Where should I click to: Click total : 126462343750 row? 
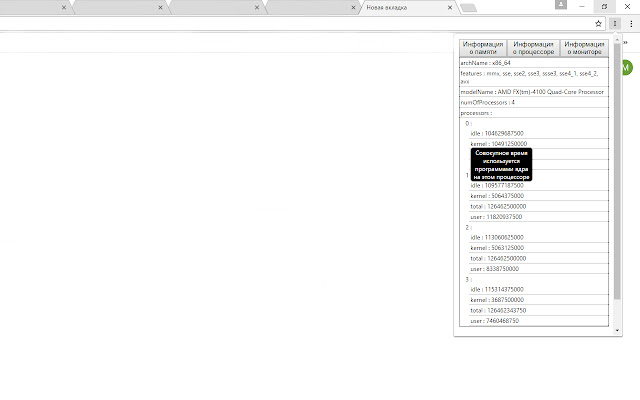tap(539, 311)
